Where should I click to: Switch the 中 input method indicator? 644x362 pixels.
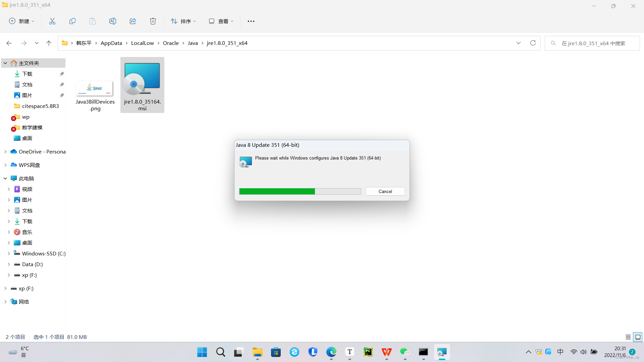[560, 352]
